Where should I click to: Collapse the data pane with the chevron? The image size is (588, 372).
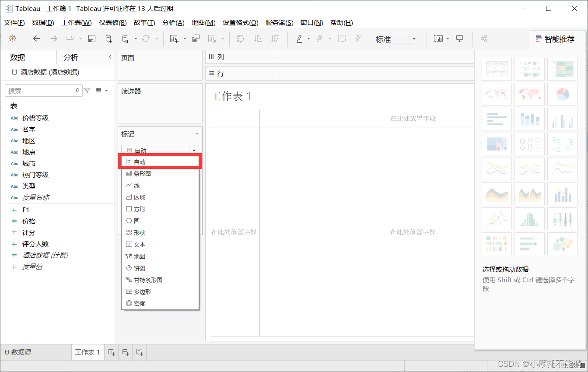(x=110, y=57)
